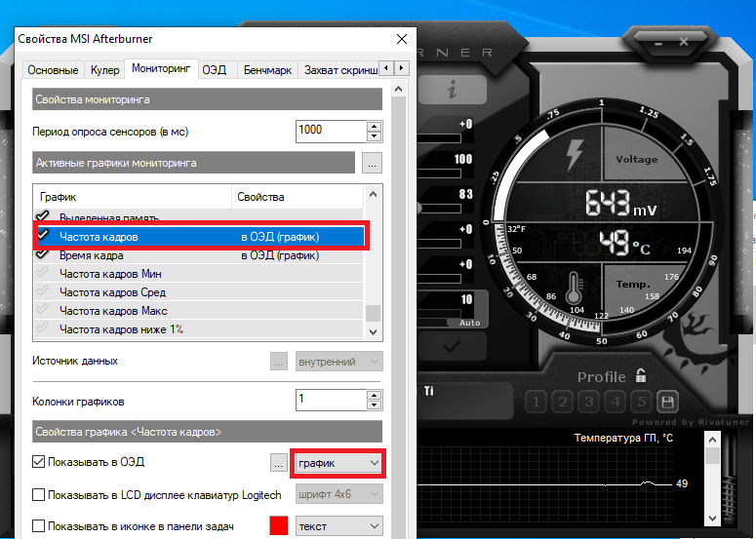Click the График column header
The height and width of the screenshot is (539, 756).
click(133, 197)
